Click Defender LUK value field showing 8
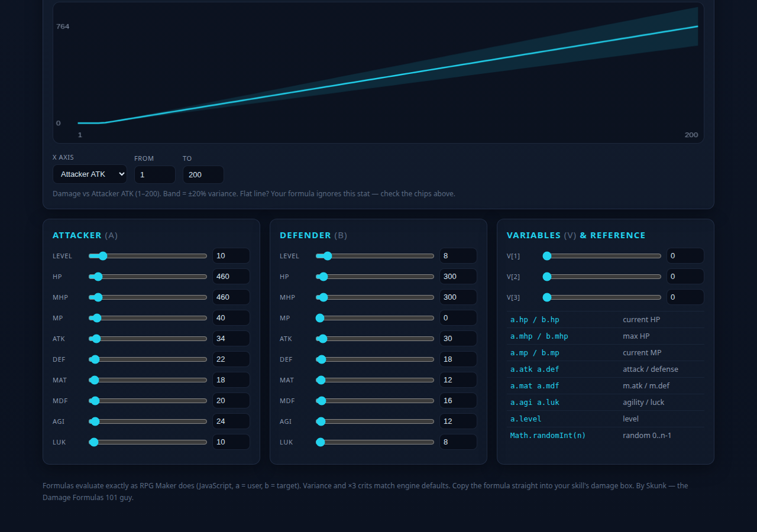 [458, 442]
